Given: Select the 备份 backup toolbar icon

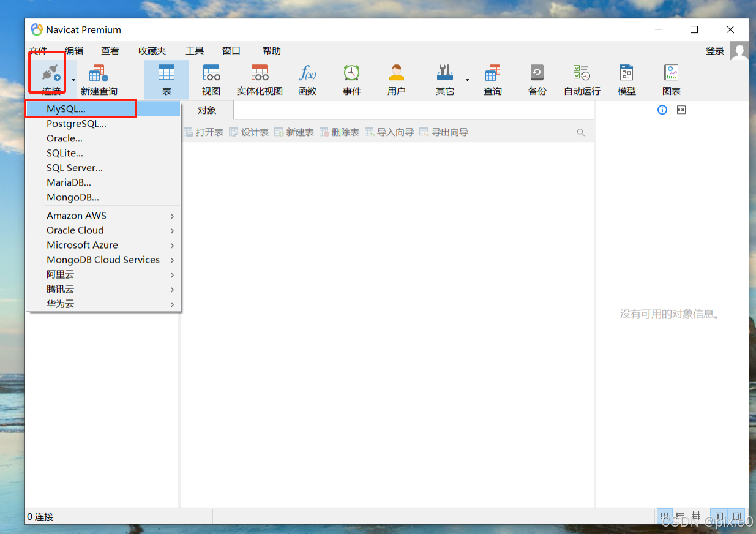Looking at the screenshot, I should 537,73.
